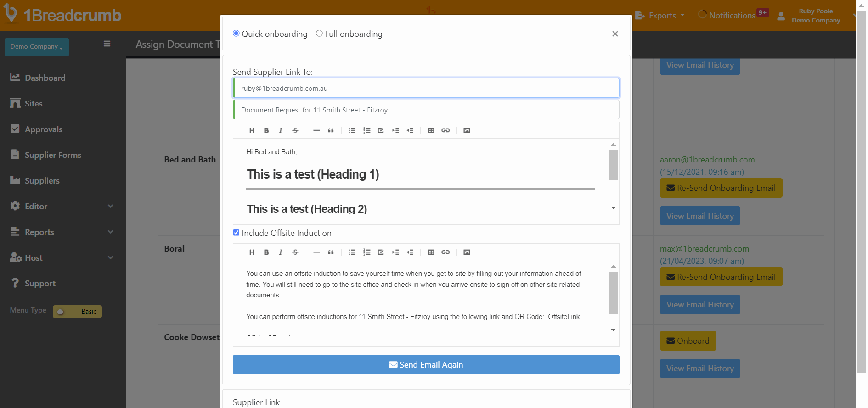Insert a table in the upper email editor
The width and height of the screenshot is (868, 408).
coord(431,130)
